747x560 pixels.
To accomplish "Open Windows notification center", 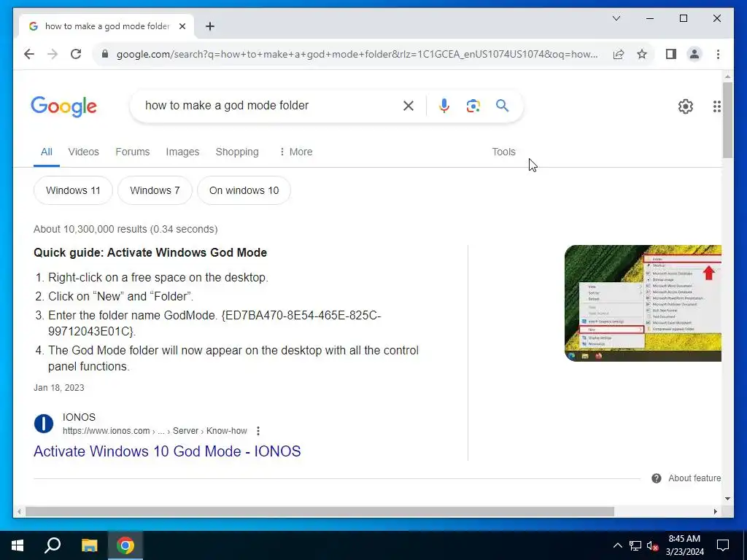I will point(723,545).
